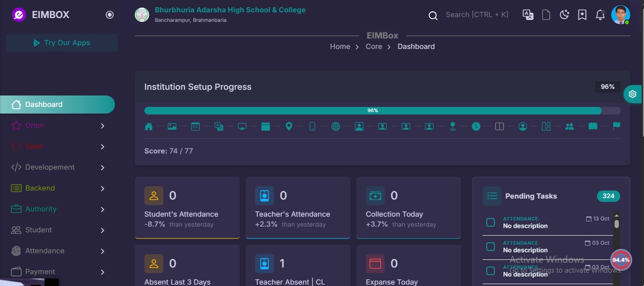The height and width of the screenshot is (286, 644).
Task: Click the globe step icon in setup progress
Action: pos(335,127)
